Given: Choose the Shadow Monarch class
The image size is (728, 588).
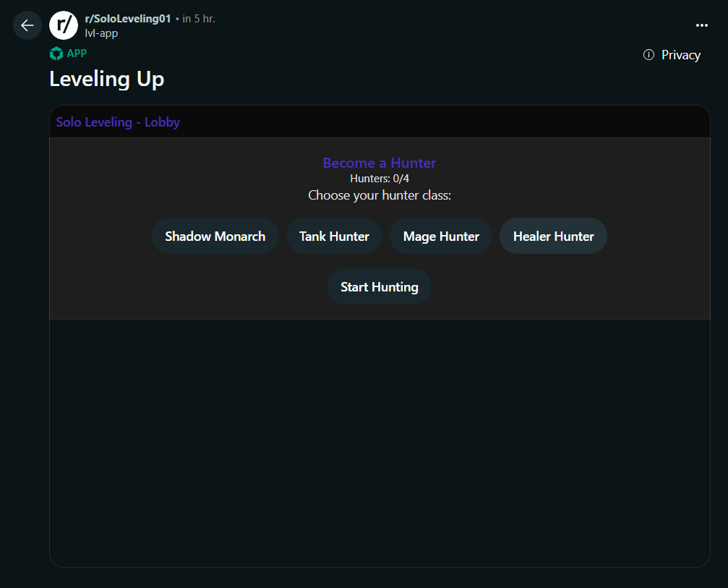Looking at the screenshot, I should [215, 236].
